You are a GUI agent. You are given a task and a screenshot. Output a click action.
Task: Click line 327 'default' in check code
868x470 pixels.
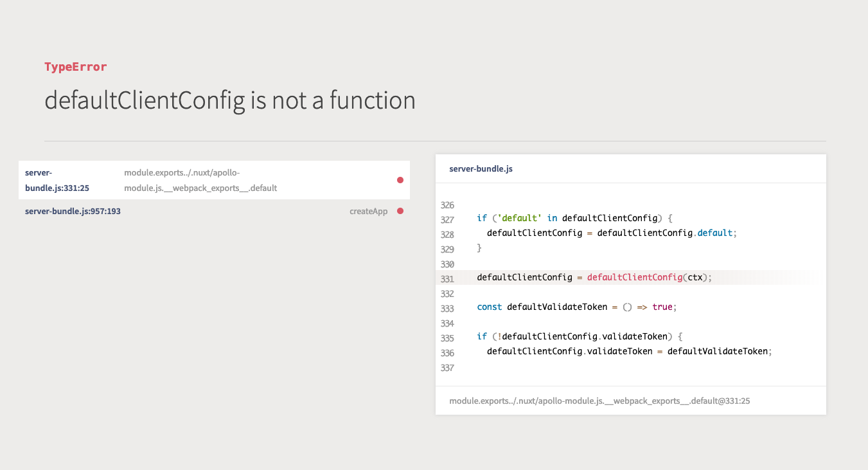click(574, 218)
